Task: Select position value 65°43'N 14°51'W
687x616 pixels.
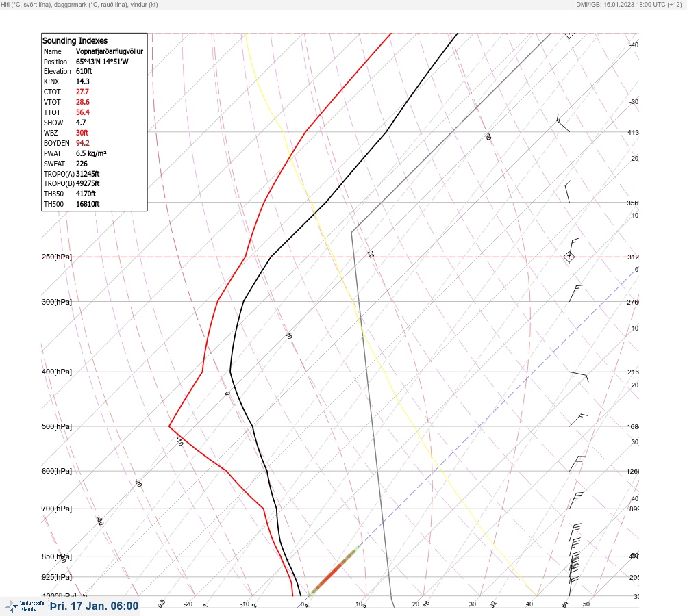Action: pyautogui.click(x=102, y=62)
